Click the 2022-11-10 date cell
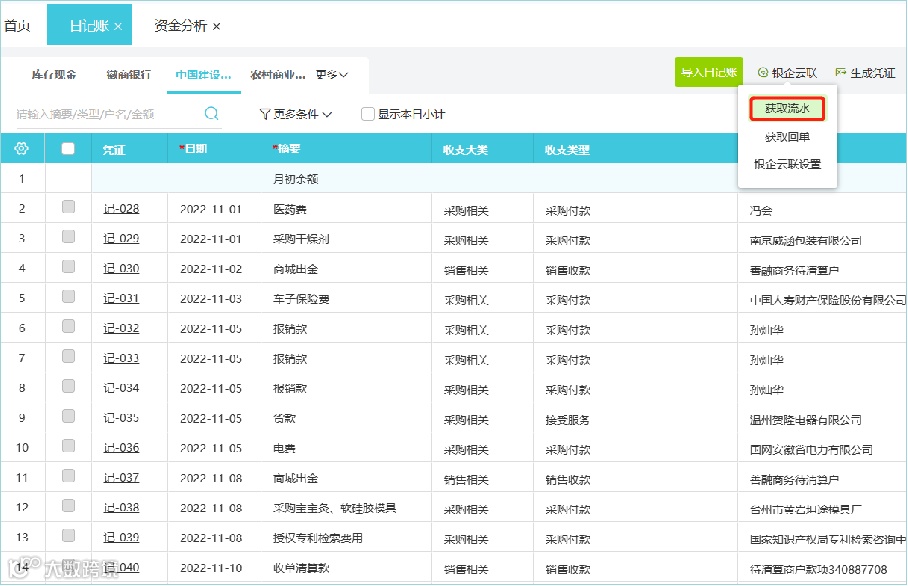908x586 pixels. tap(211, 568)
